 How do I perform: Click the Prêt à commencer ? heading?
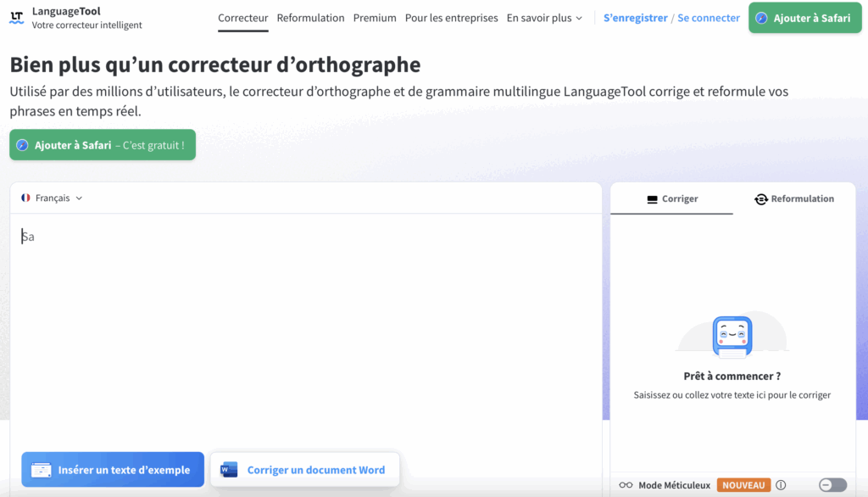point(732,377)
